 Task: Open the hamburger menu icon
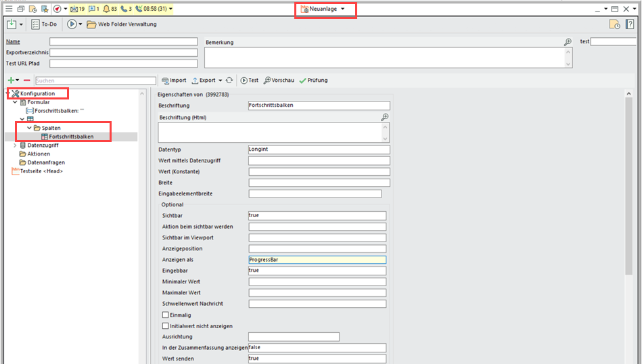pyautogui.click(x=8, y=9)
